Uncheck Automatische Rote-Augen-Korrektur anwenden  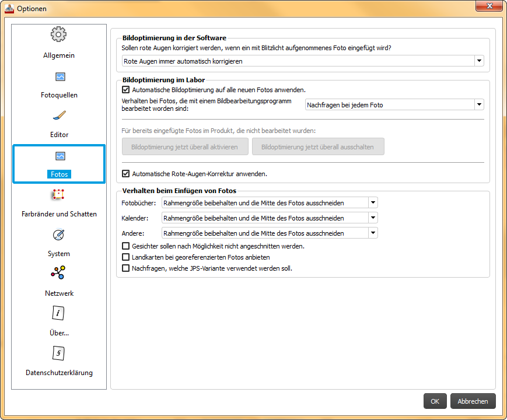pos(125,174)
